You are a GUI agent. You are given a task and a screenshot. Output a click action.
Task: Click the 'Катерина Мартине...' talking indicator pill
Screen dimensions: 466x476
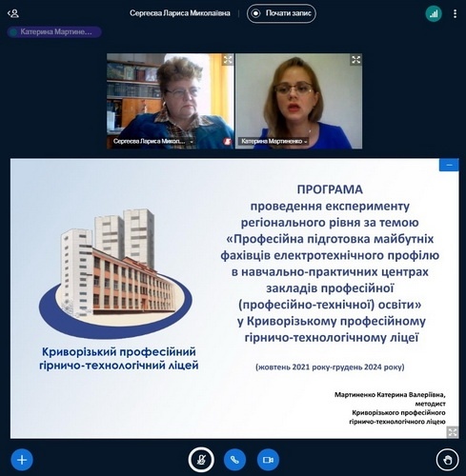click(54, 32)
